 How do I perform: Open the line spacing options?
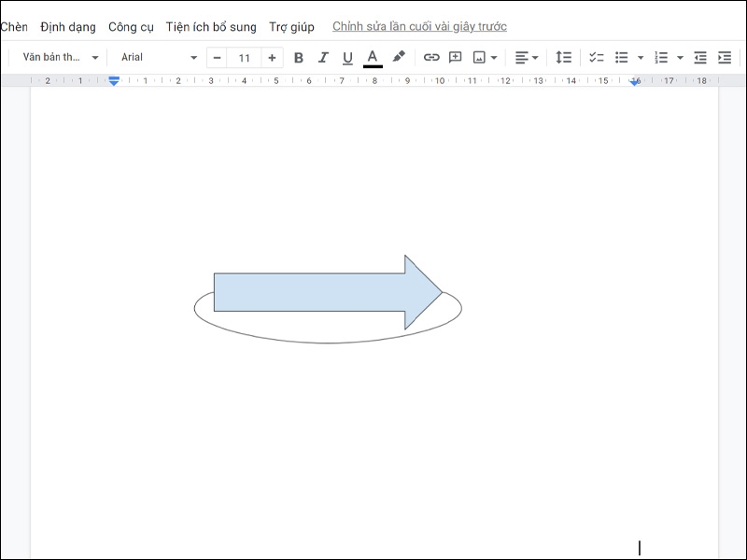pyautogui.click(x=564, y=58)
